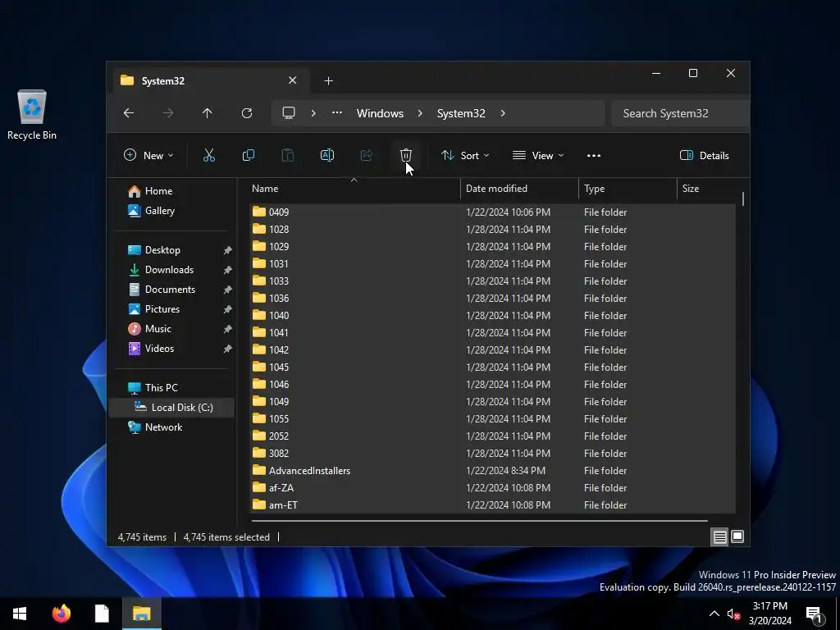This screenshot has width=840, height=630.
Task: Switch to large thumbnails view icon
Action: [737, 536]
